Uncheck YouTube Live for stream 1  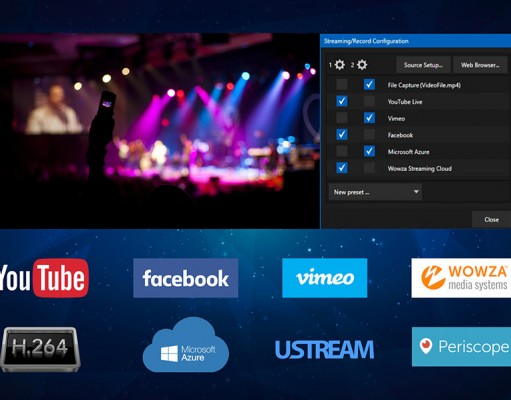(x=342, y=101)
